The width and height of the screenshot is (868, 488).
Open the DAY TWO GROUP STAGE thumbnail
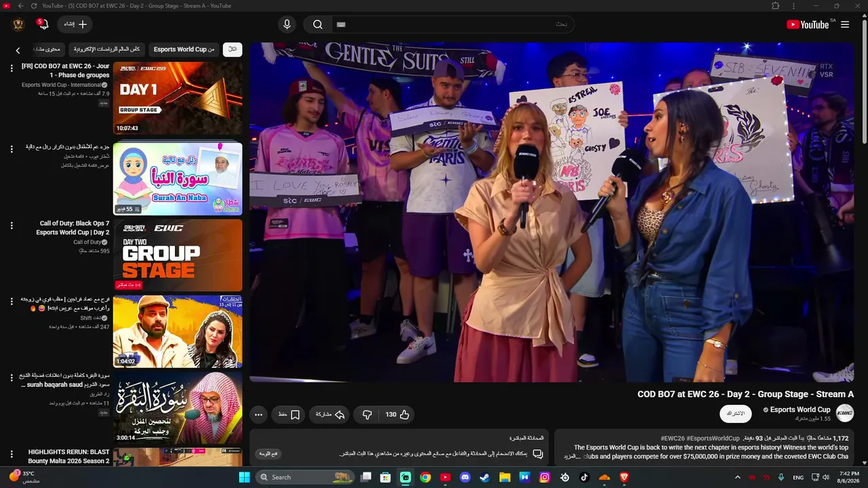tap(178, 256)
